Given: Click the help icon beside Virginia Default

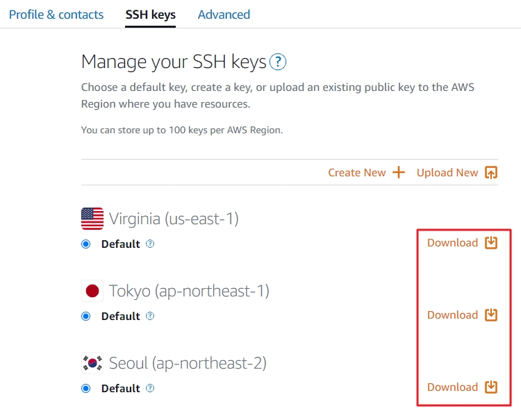Looking at the screenshot, I should (x=150, y=244).
